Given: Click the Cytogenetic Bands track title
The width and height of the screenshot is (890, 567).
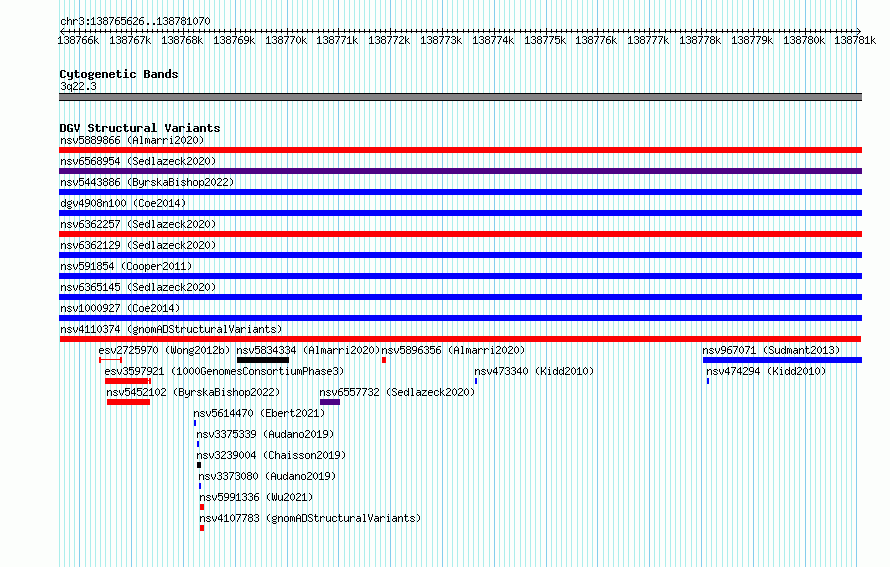Looking at the screenshot, I should (x=119, y=74).
